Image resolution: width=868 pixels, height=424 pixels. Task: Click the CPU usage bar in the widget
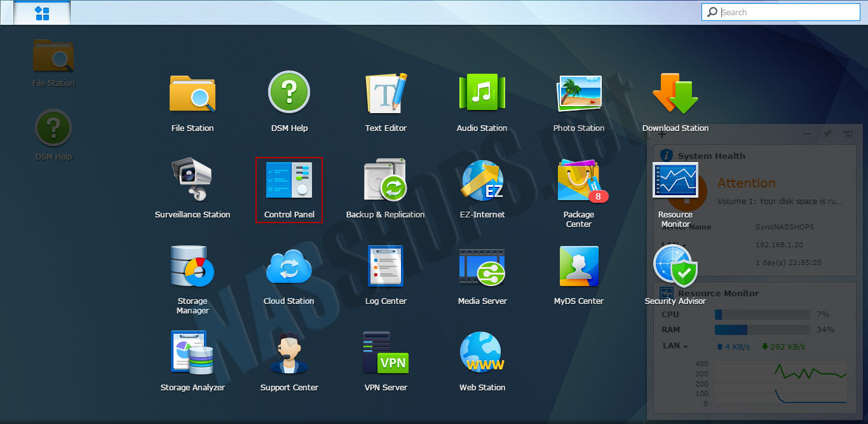(763, 315)
